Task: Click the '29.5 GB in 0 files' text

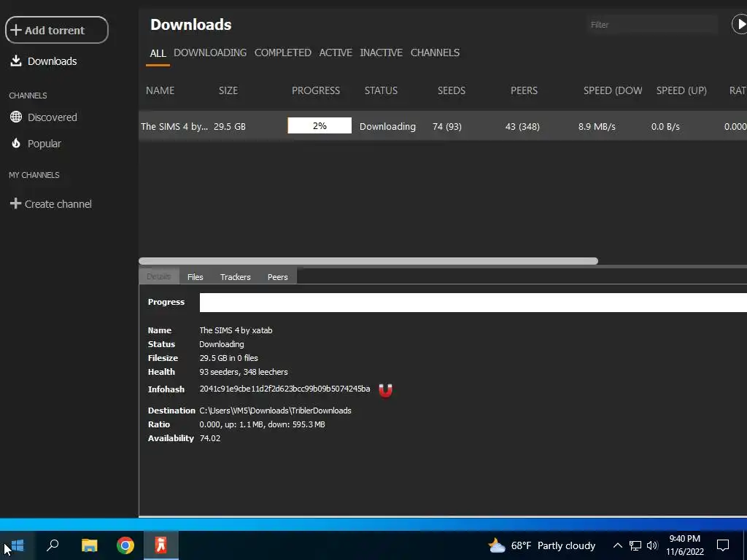Action: [x=228, y=357]
